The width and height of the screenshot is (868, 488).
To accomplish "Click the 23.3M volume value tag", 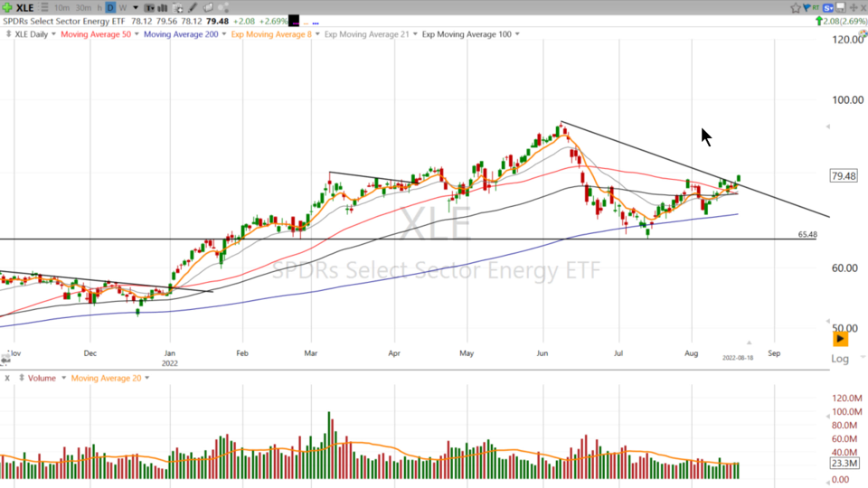I will [844, 464].
